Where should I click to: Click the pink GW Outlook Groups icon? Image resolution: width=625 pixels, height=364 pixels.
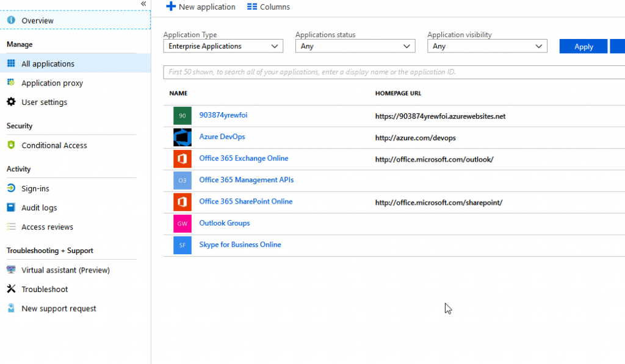pos(182,223)
